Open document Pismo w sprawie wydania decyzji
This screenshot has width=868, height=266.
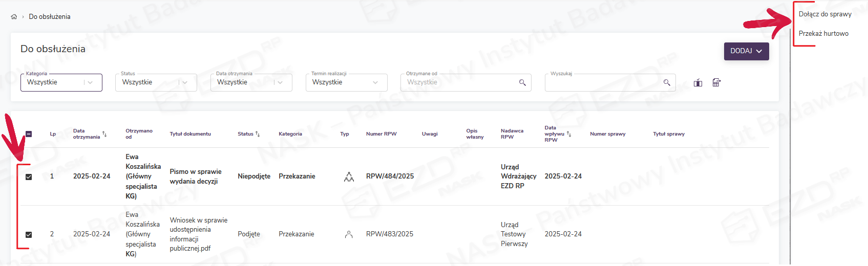196,176
